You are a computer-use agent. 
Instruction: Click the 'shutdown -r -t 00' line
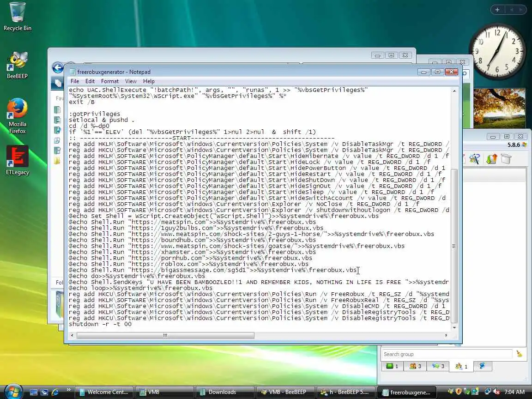(x=100, y=324)
